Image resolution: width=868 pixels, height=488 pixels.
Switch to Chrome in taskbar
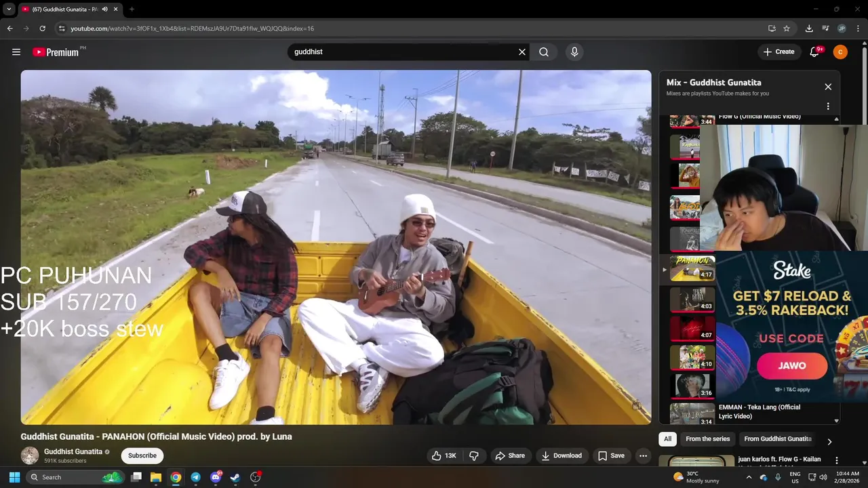pyautogui.click(x=176, y=477)
